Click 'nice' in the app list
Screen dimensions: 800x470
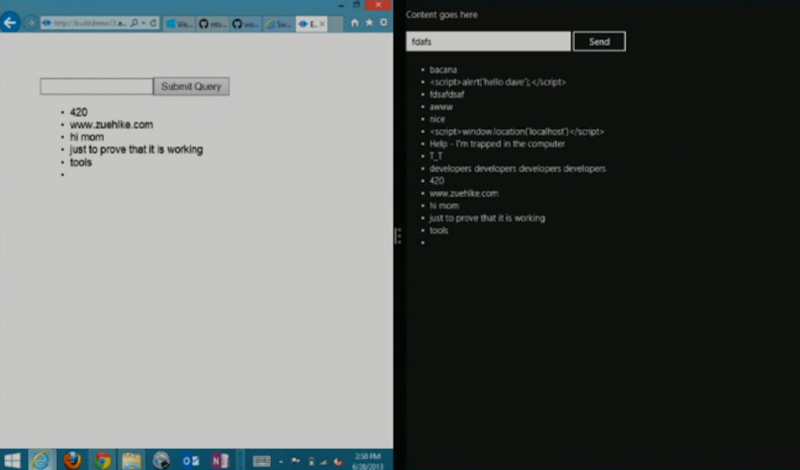[437, 119]
